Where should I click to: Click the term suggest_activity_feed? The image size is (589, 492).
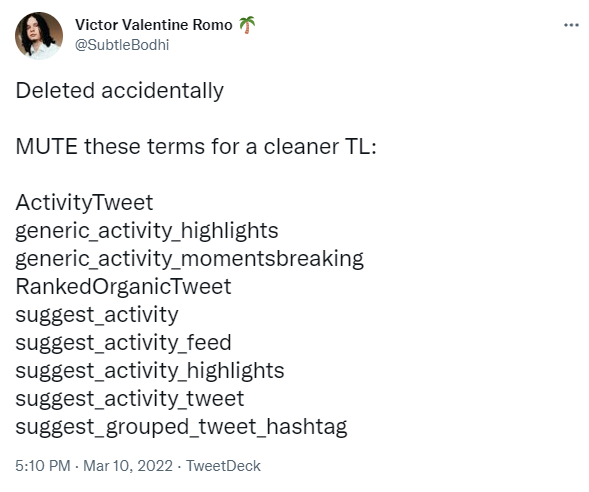[x=123, y=343]
